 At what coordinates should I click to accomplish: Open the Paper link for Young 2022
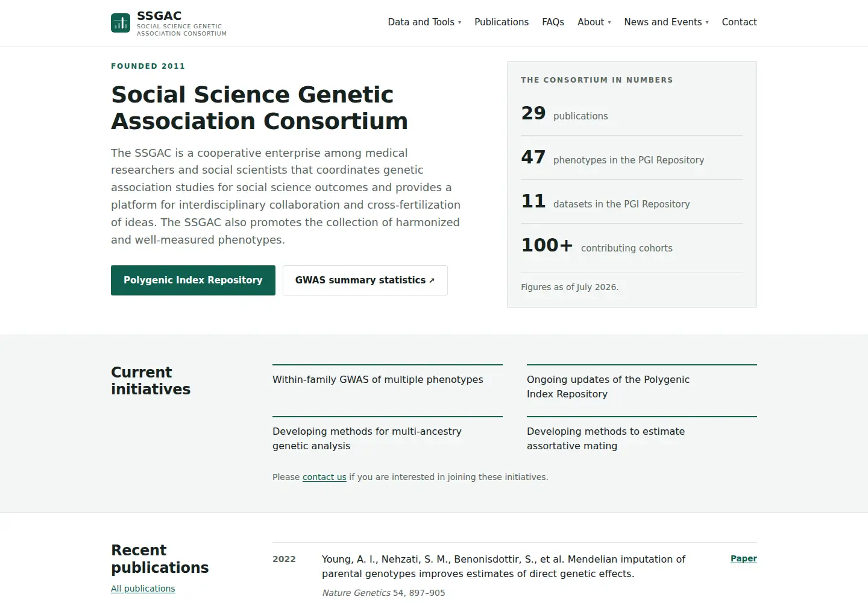point(743,558)
